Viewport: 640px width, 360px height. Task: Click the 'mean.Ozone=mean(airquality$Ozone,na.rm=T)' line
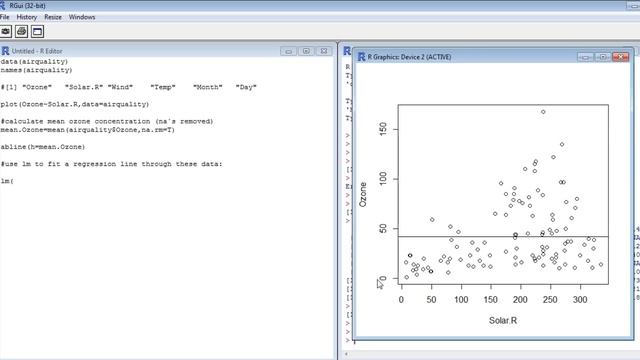(x=87, y=130)
